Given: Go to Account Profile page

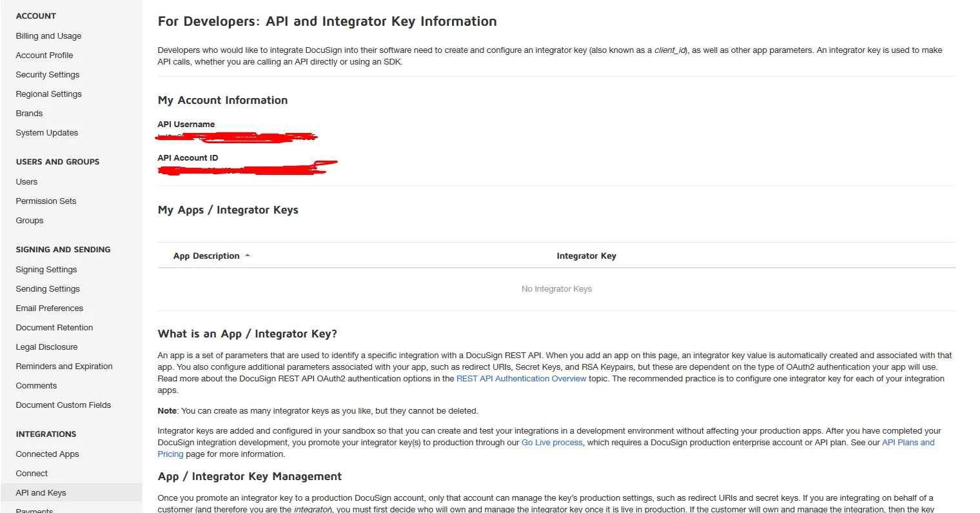Looking at the screenshot, I should pos(44,55).
